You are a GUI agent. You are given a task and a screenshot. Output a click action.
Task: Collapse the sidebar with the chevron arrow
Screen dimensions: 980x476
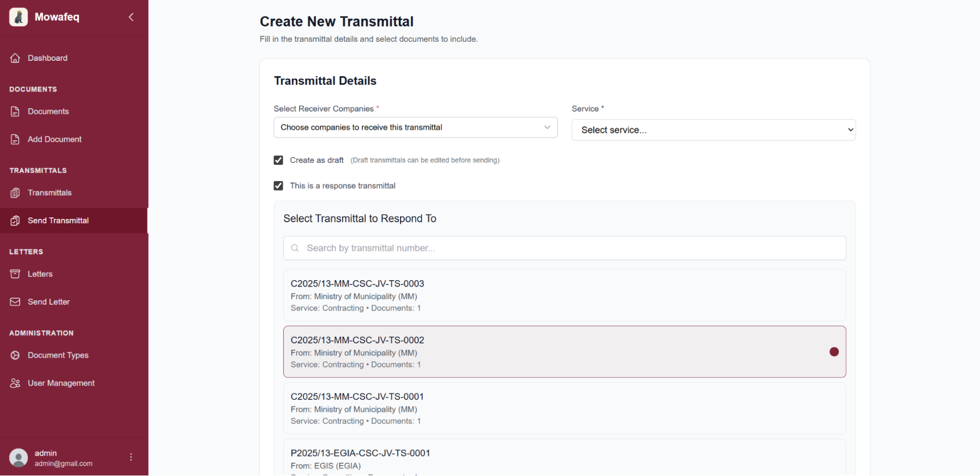(x=131, y=17)
